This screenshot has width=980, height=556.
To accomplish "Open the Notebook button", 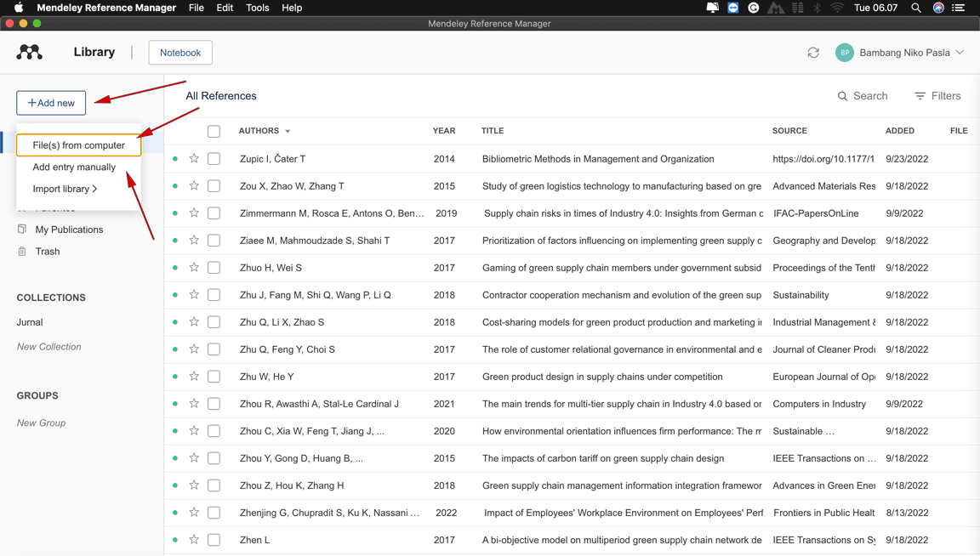I will (180, 53).
